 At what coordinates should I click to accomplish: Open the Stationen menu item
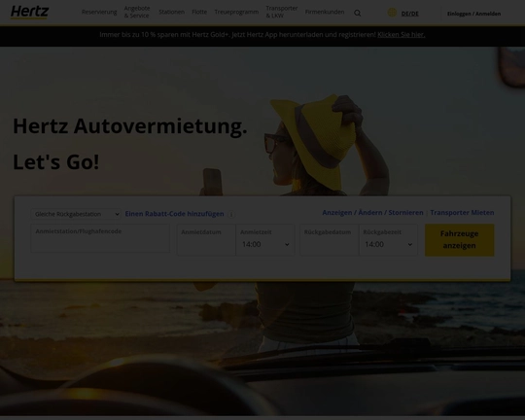[171, 12]
